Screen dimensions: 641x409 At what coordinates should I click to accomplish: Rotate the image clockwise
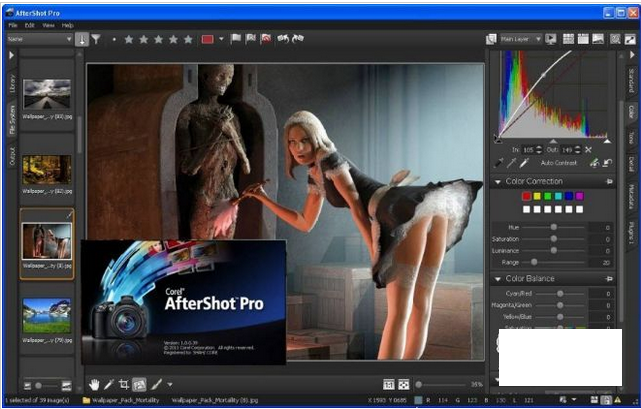click(x=298, y=38)
